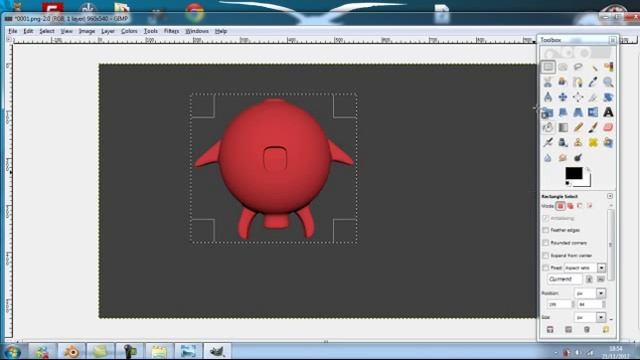The image size is (640, 360).
Task: Select the Smudge tool
Action: click(x=563, y=158)
